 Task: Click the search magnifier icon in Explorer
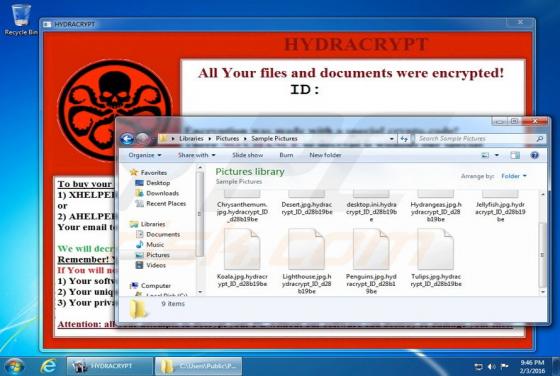coord(540,139)
